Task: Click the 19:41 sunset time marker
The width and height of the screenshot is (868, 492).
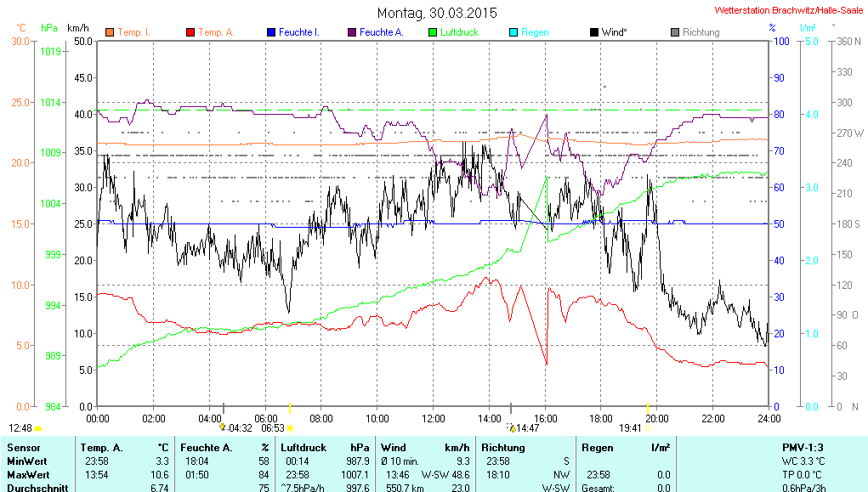Action: coord(630,428)
